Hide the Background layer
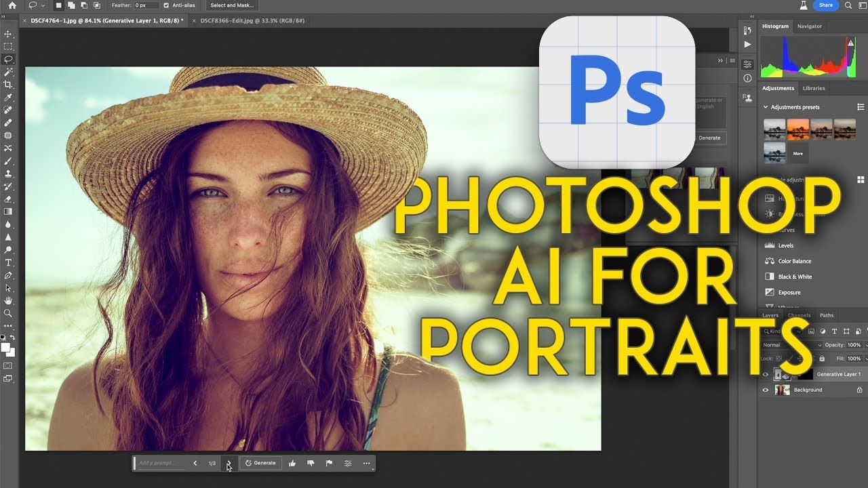868x488 pixels. (x=766, y=390)
